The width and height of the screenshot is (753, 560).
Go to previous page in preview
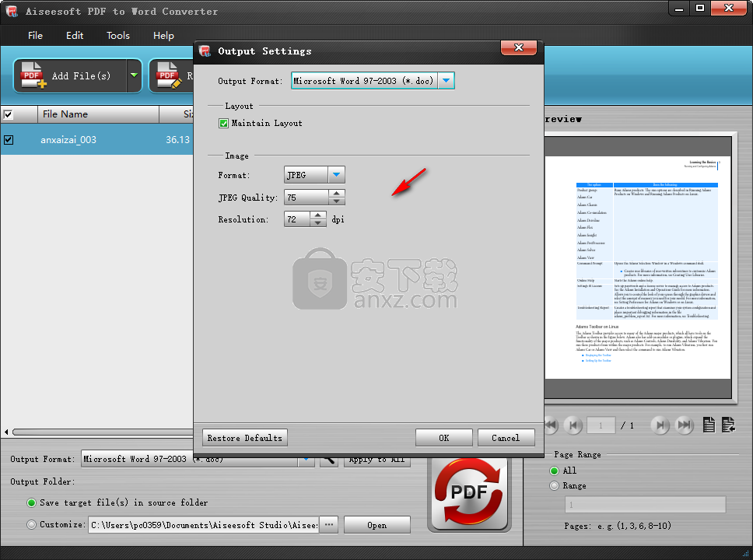(x=573, y=425)
